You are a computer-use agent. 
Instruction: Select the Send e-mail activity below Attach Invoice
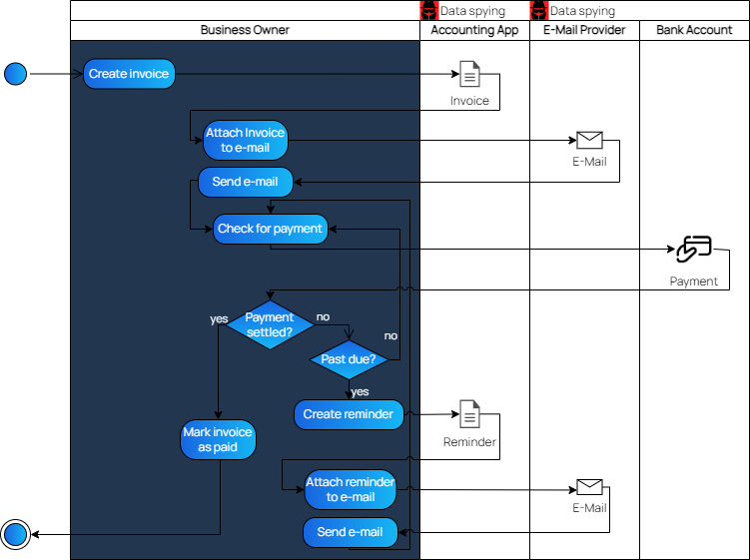(246, 182)
